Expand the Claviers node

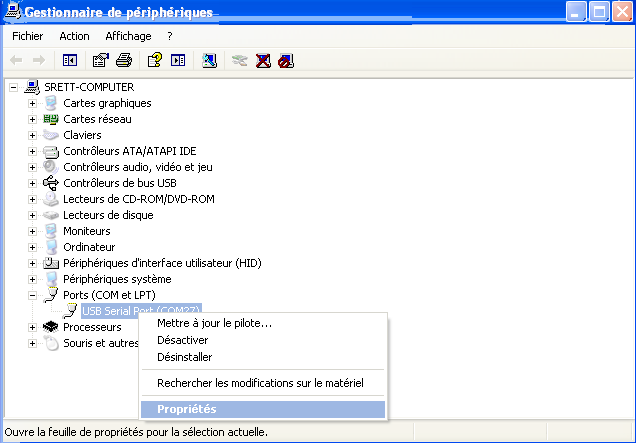coord(32,135)
